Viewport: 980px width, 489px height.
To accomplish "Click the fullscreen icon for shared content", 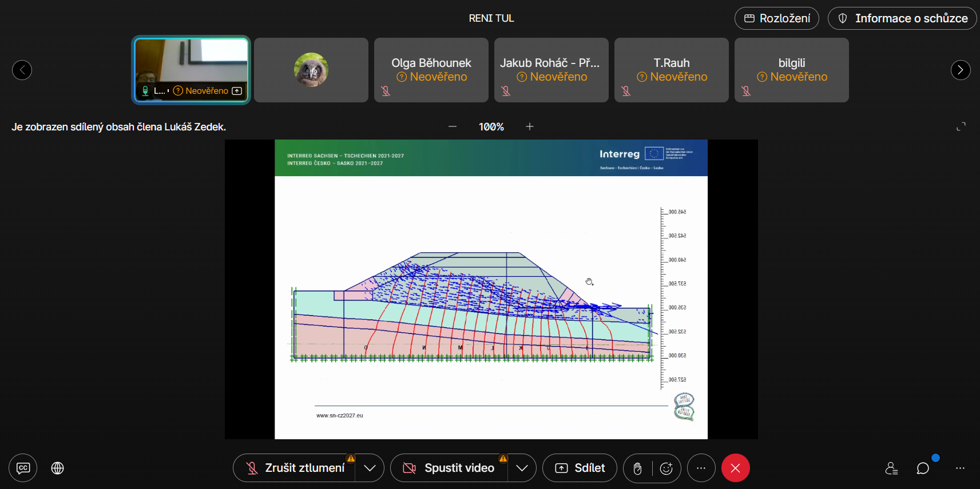I will 961,126.
